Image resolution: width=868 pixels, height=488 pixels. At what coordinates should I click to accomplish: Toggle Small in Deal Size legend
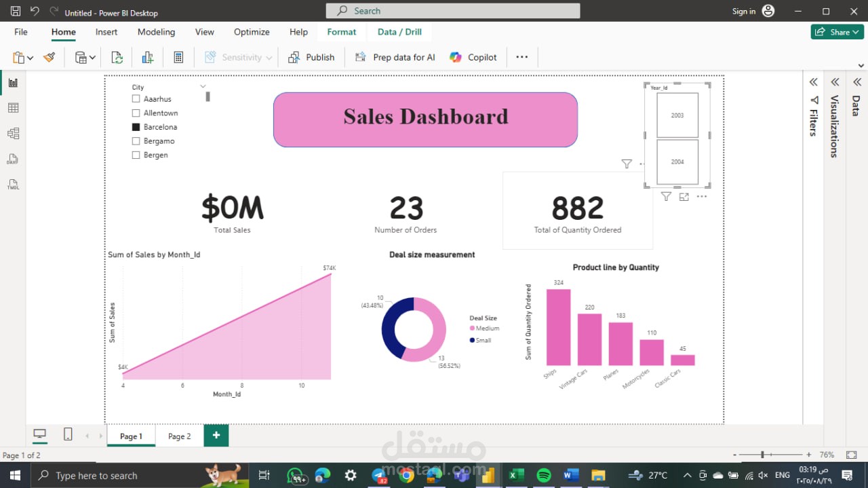tap(480, 340)
